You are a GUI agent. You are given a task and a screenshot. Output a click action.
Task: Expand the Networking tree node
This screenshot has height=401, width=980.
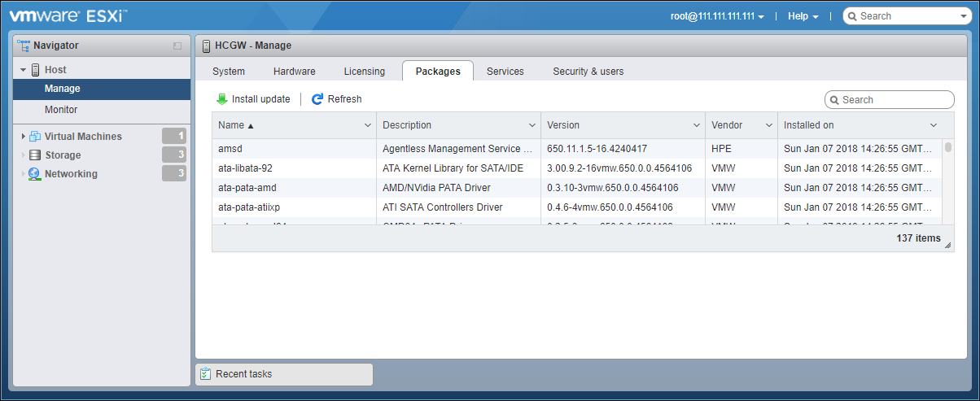click(x=24, y=174)
